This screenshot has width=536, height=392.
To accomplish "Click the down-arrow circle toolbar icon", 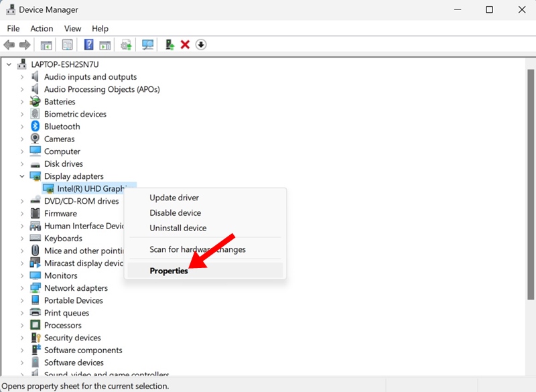I will point(201,44).
